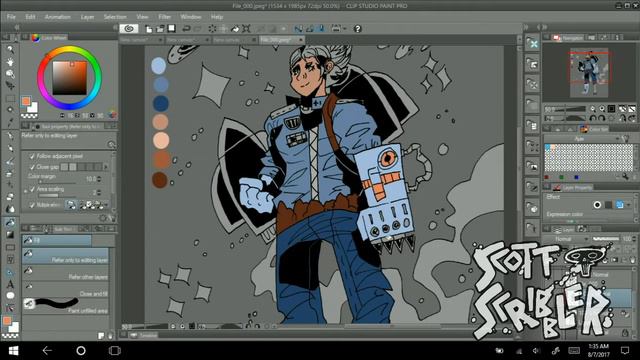Select the Blend (droplet) tool
Image resolution: width=640 pixels, height=360 pixels.
(x=10, y=209)
